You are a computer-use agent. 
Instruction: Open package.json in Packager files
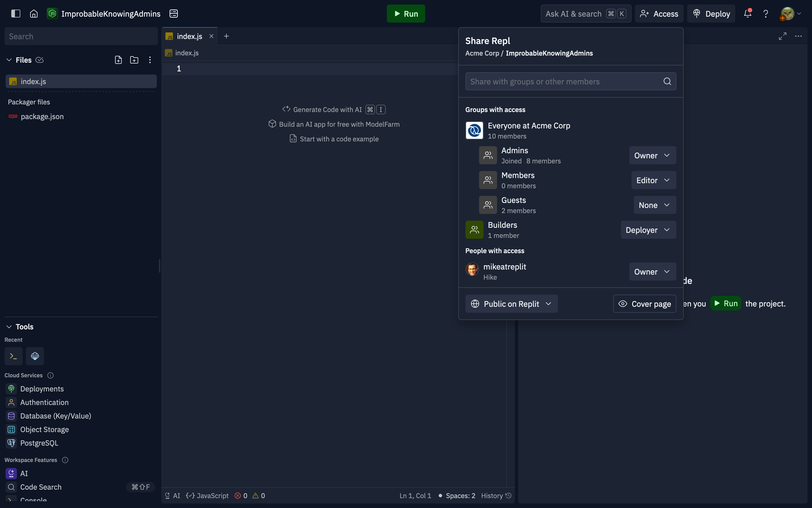(81, 116)
